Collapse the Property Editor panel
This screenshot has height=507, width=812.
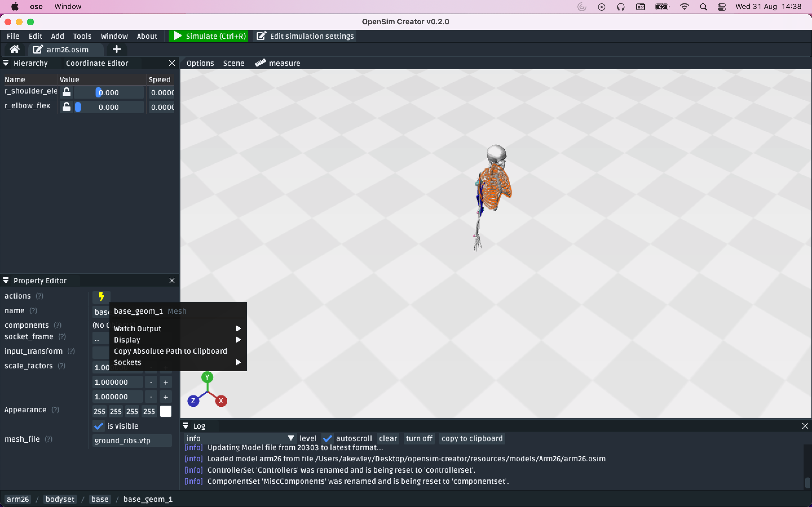tap(6, 280)
